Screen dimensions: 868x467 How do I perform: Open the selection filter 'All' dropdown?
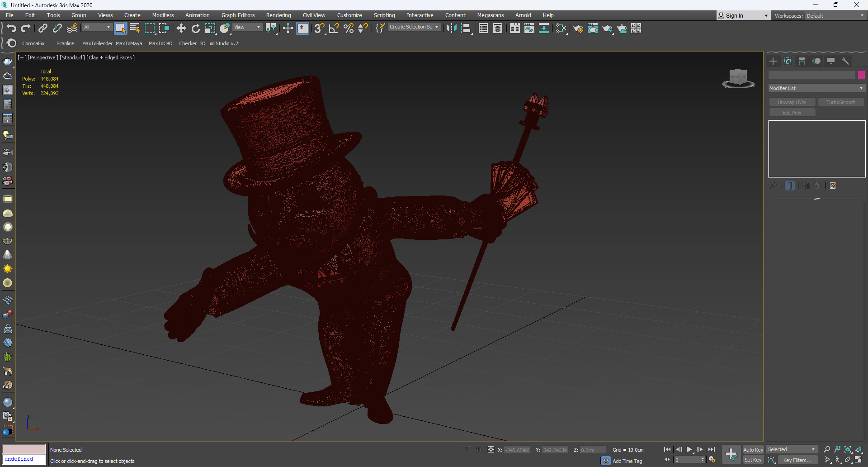[x=97, y=28]
